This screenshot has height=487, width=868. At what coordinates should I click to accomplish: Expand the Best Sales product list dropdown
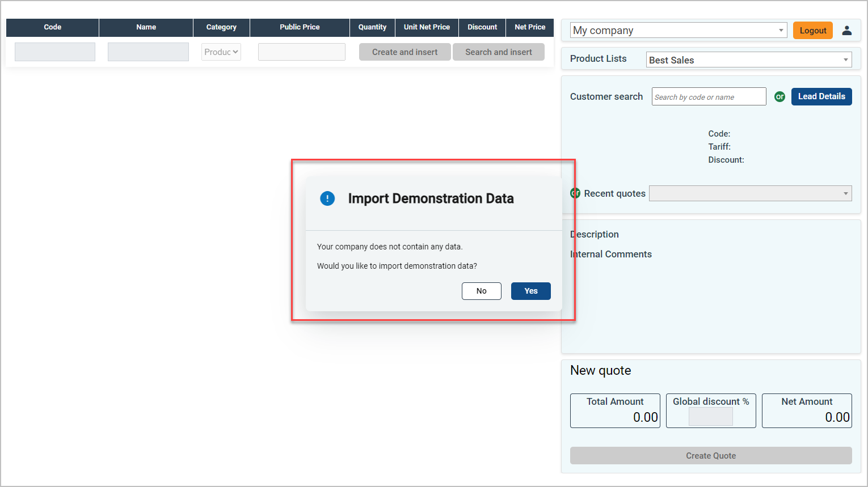pyautogui.click(x=748, y=60)
